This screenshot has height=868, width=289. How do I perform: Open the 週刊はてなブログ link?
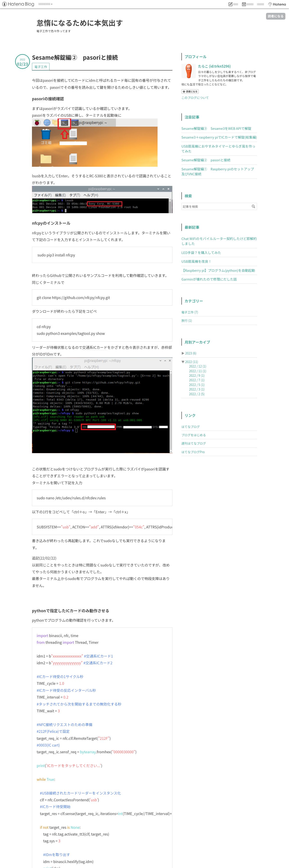(193, 443)
